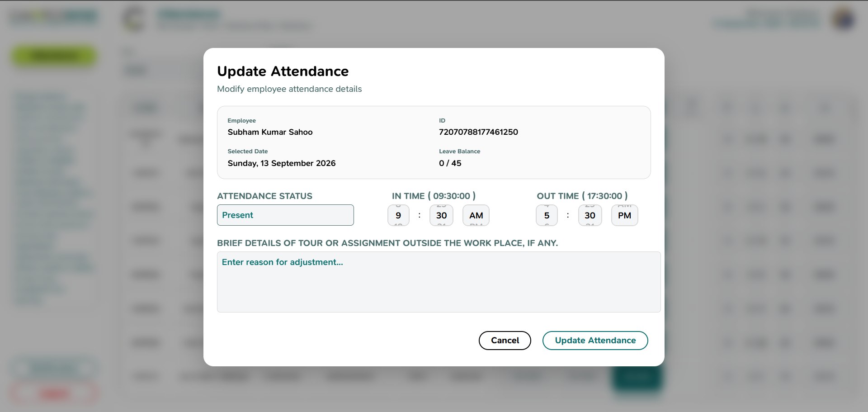Open the Attendance Status dropdown showing Present
868x412 pixels.
coord(285,215)
